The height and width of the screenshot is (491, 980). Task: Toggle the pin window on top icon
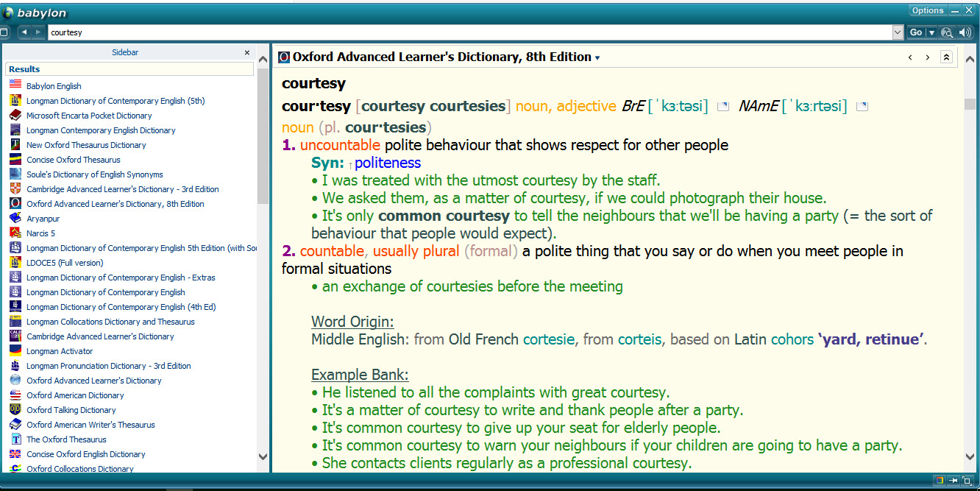click(x=954, y=481)
